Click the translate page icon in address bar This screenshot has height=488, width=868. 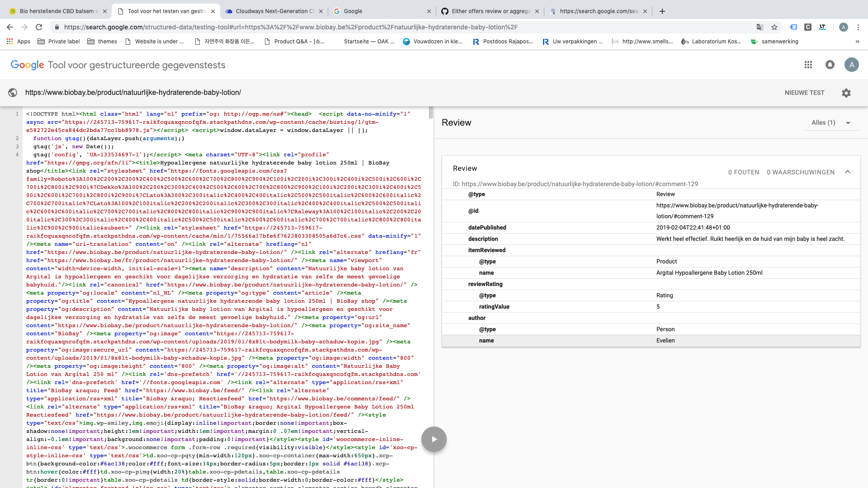[x=760, y=27]
